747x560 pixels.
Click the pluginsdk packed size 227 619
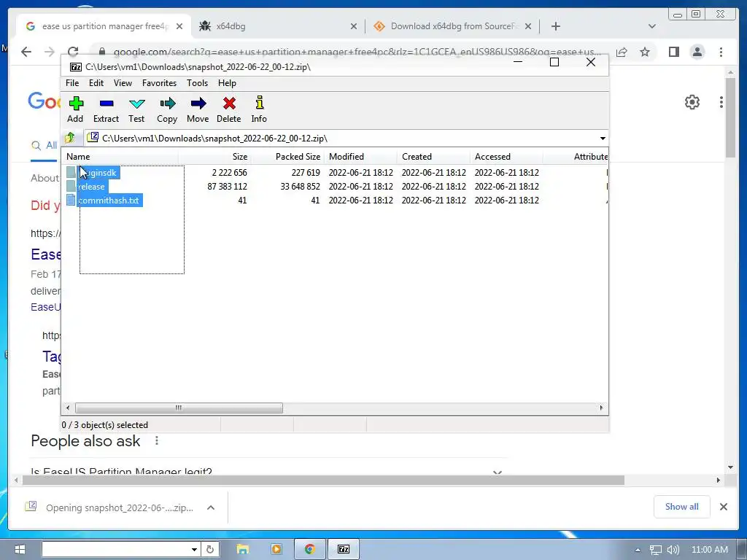pos(306,173)
